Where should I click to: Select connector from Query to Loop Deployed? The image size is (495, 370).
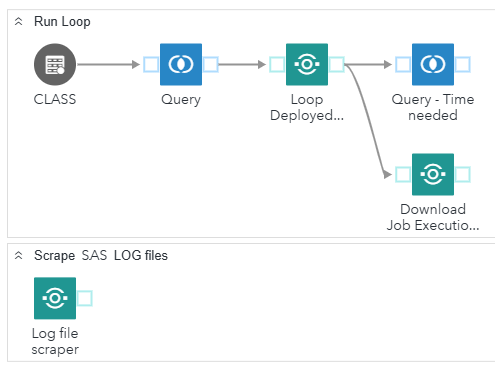pyautogui.click(x=242, y=64)
